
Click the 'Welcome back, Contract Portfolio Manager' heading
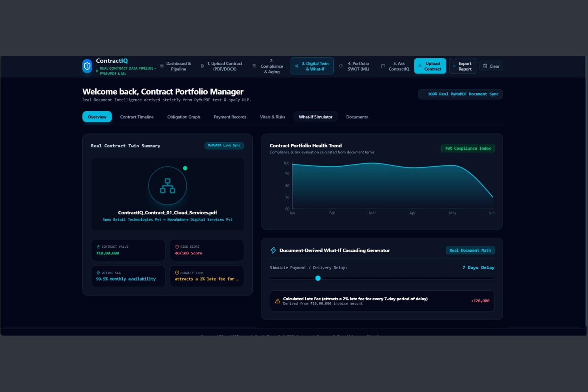point(163,92)
